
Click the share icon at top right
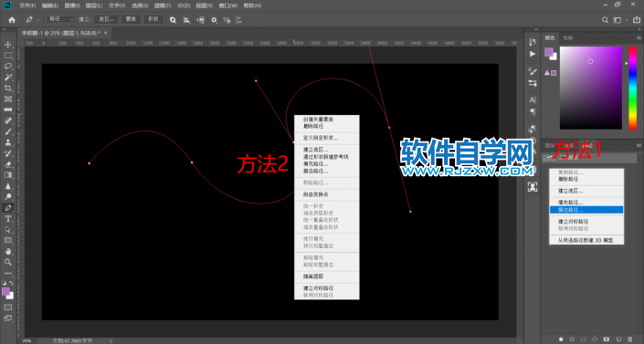pos(637,20)
